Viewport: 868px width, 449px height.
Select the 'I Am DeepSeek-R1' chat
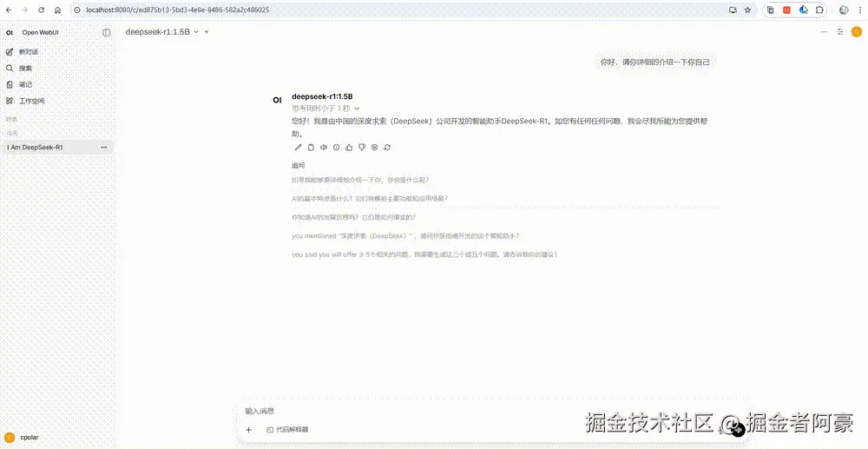tap(35, 148)
